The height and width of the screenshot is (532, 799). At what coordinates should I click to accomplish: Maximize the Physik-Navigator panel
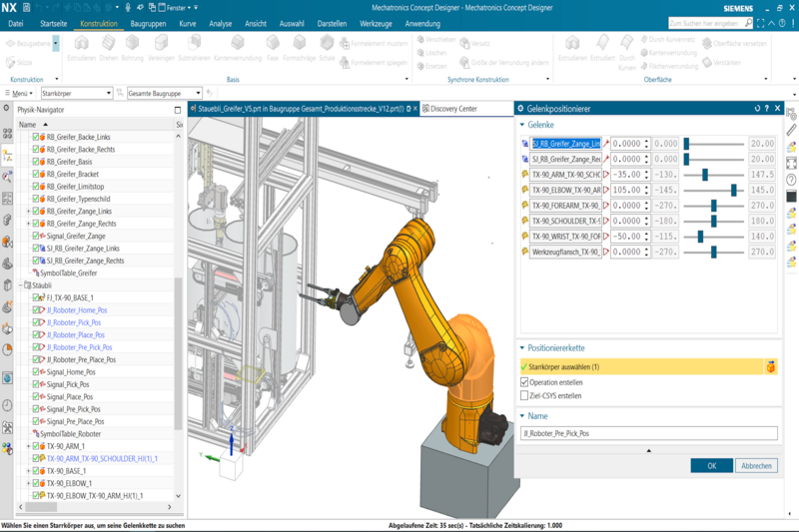click(178, 110)
